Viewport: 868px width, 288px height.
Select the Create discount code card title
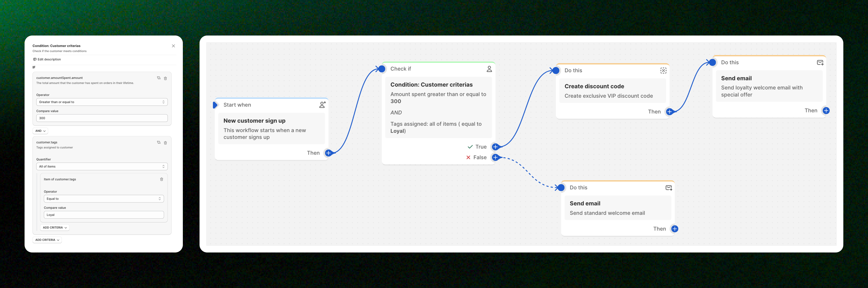click(594, 86)
